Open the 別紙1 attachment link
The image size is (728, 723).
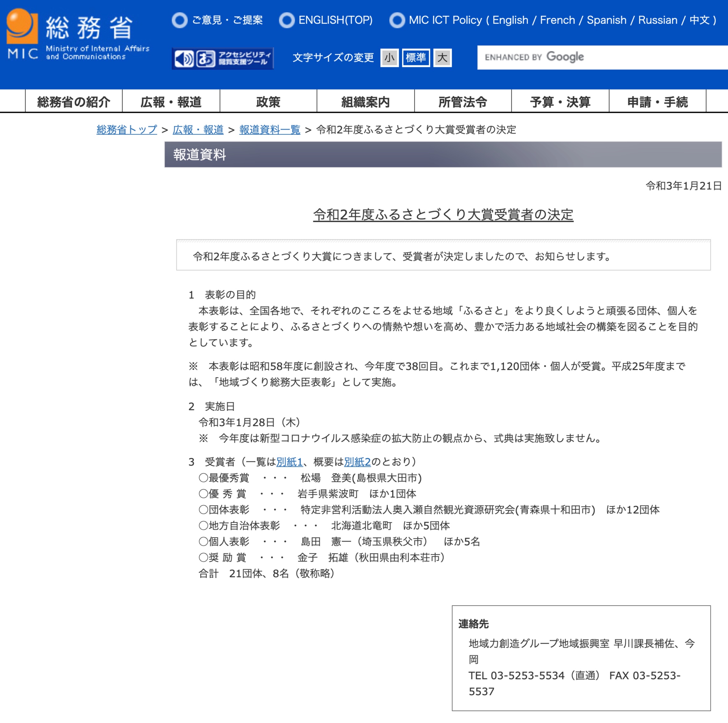click(x=289, y=462)
